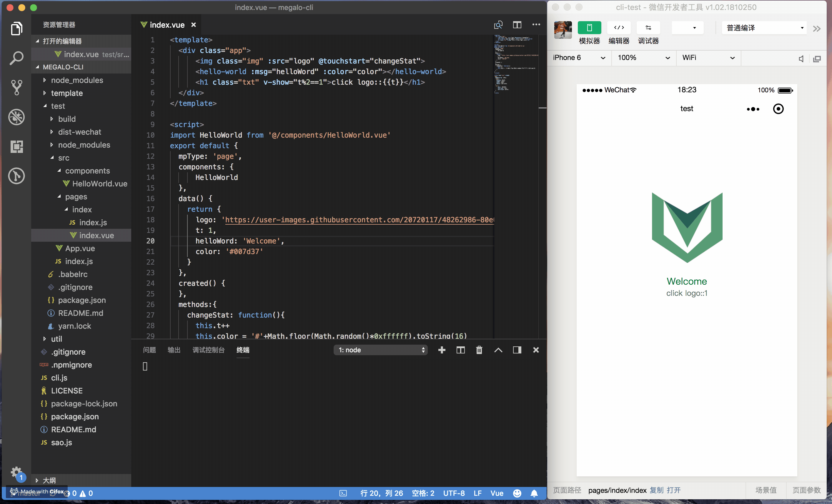Switch to the 输出 panel tab
Image resolution: width=832 pixels, height=504 pixels.
click(174, 350)
